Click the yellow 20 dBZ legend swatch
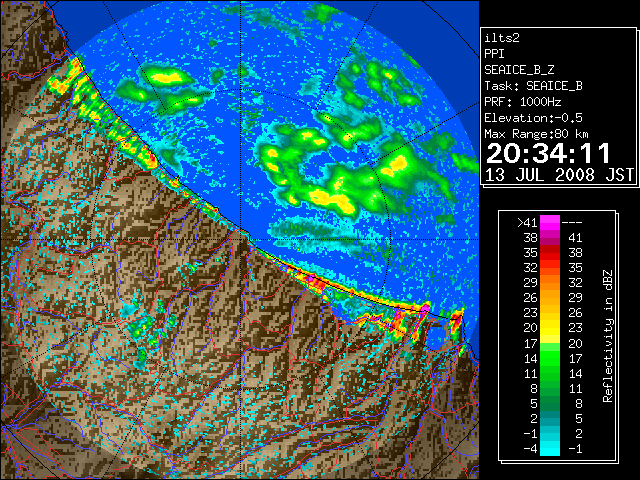The image size is (640, 480). pos(550,328)
